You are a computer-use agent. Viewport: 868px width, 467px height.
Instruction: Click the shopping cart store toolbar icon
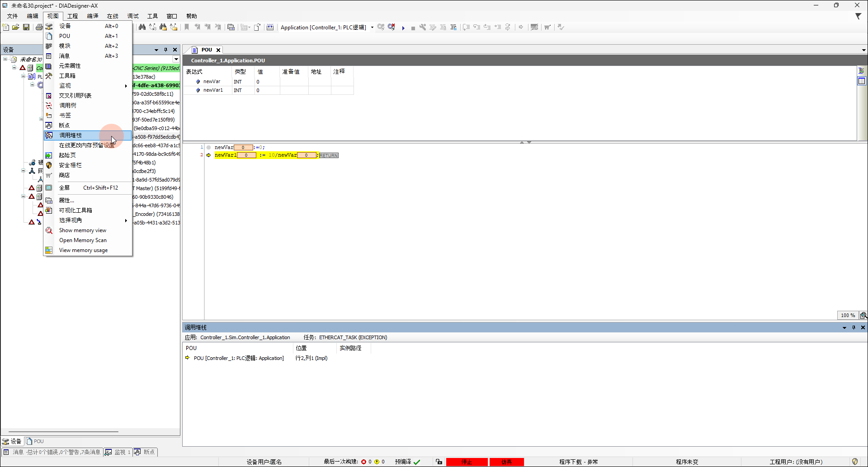pos(547,28)
